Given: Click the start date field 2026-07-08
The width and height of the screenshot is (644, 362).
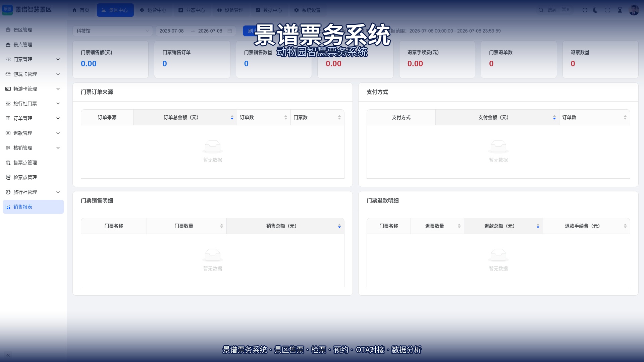Looking at the screenshot, I should tap(172, 31).
